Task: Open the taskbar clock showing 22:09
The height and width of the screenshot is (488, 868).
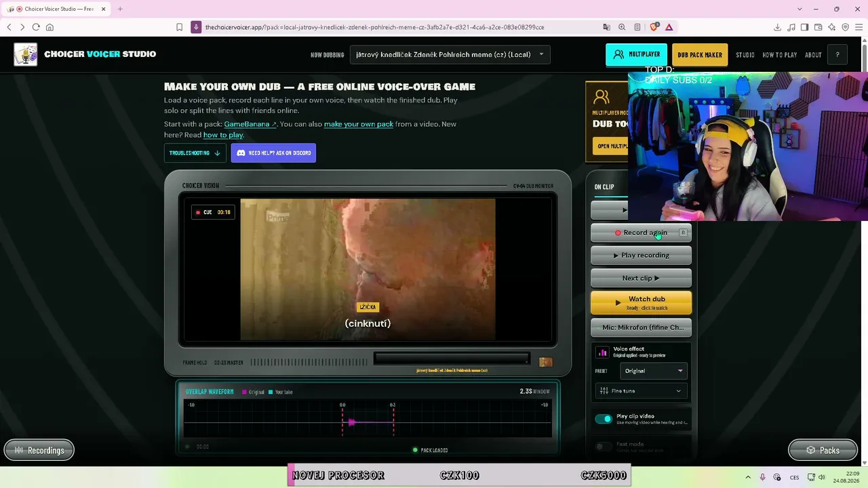Action: [x=847, y=477]
